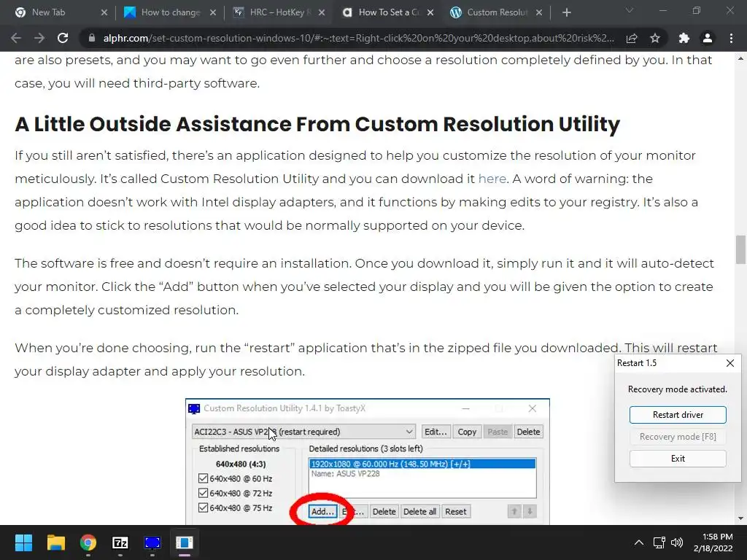Bookmark this page with the star icon

point(655,38)
